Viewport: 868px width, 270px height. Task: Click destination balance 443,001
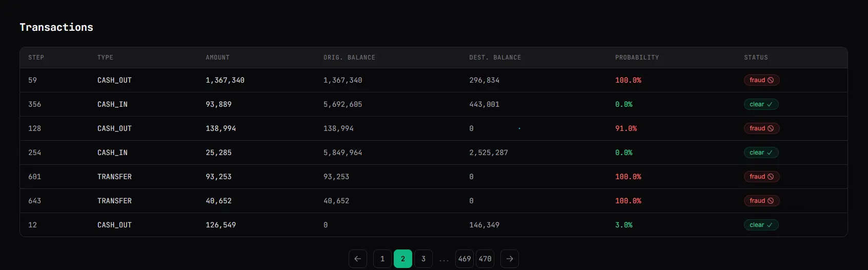click(x=484, y=104)
